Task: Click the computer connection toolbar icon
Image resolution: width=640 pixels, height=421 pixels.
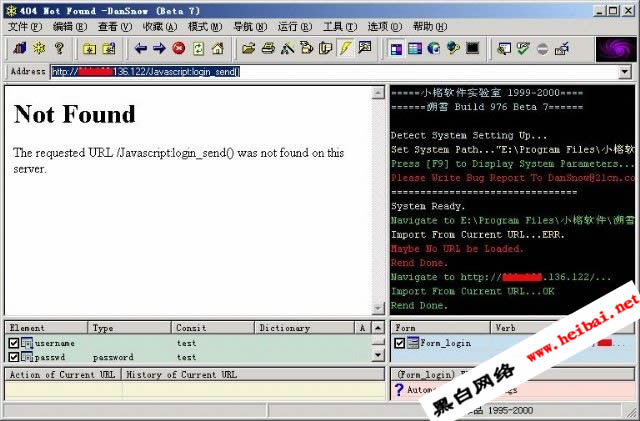Action: 562,49
